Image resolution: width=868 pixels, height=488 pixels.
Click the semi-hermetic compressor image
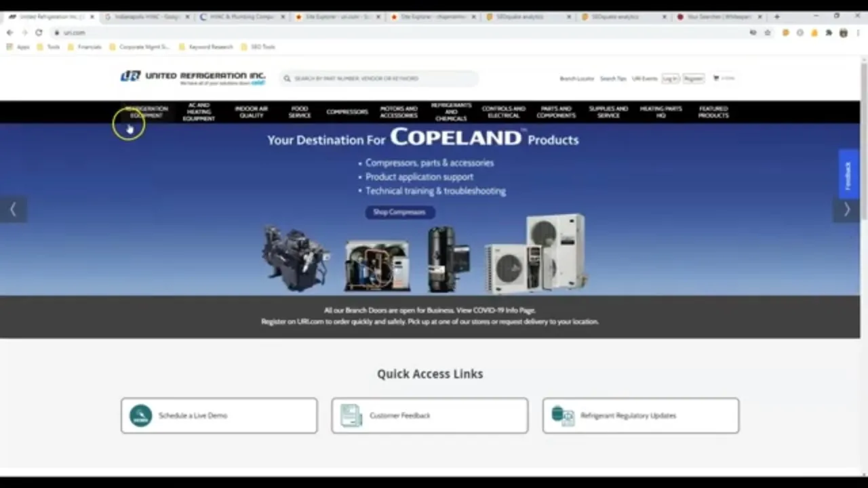[x=296, y=258]
